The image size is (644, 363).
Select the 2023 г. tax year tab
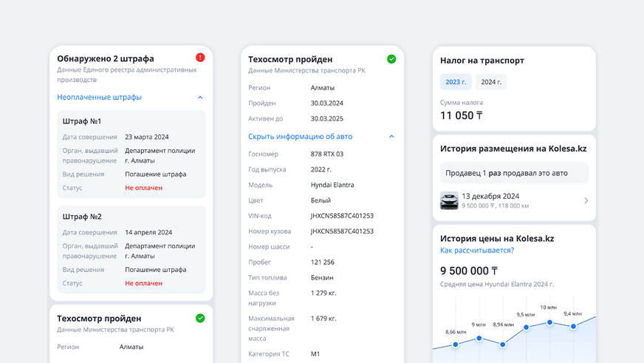pos(456,82)
